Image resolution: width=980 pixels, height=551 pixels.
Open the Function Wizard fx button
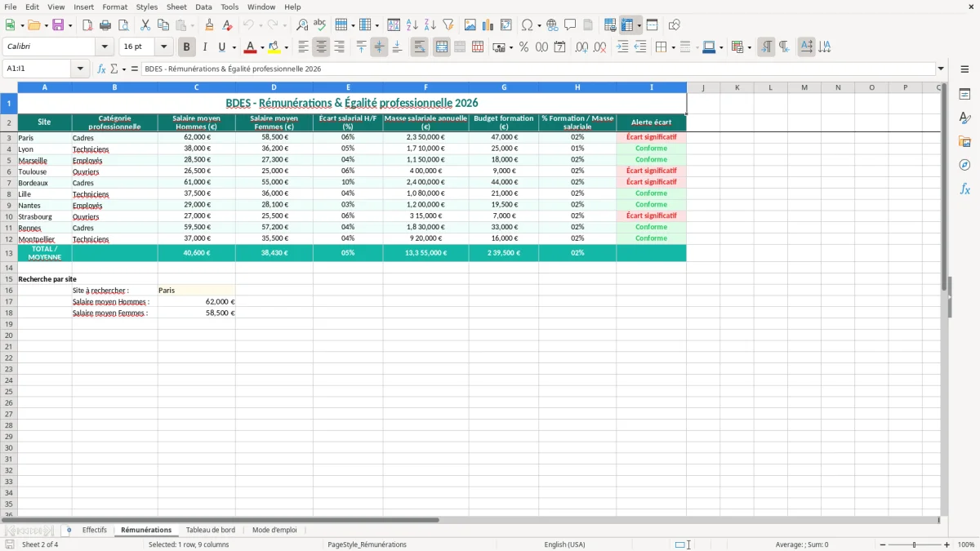point(101,69)
